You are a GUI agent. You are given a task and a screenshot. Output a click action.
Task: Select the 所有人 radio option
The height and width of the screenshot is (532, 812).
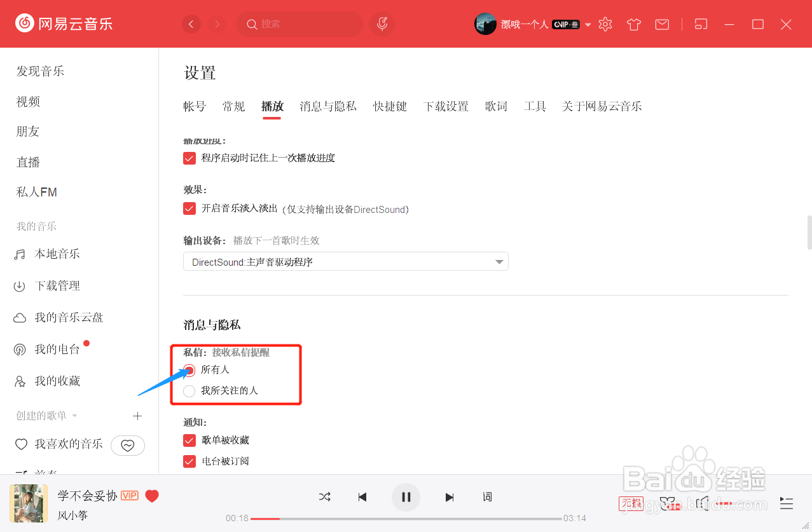coord(189,370)
